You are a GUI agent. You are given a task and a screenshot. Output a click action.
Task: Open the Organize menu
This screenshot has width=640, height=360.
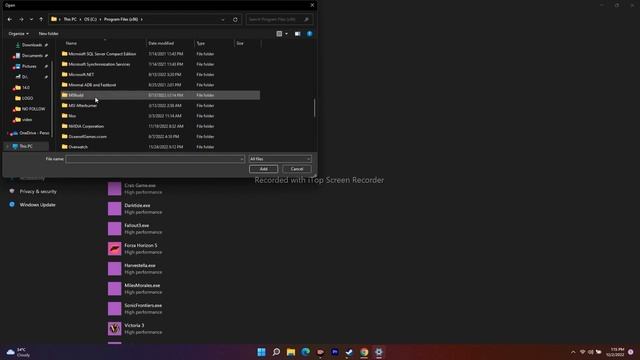(x=18, y=33)
